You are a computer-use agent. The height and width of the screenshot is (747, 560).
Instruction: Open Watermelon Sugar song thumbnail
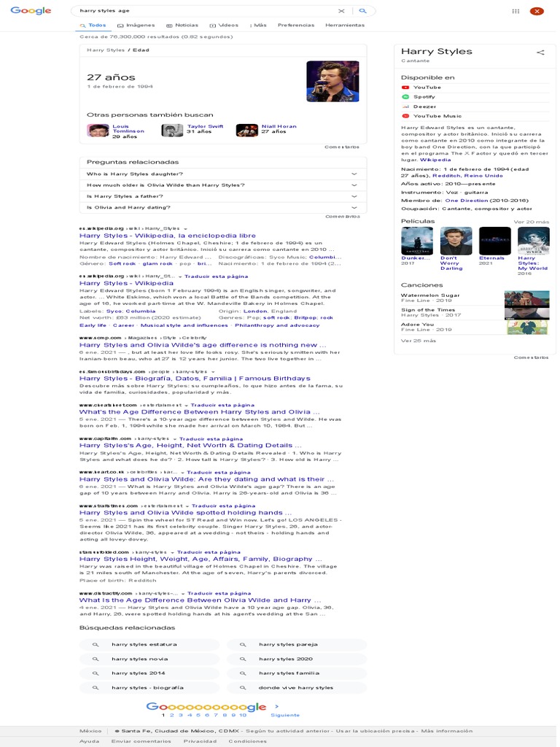click(x=526, y=298)
